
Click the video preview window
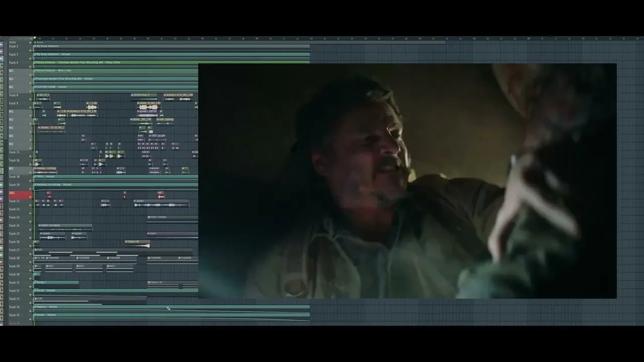(407, 181)
